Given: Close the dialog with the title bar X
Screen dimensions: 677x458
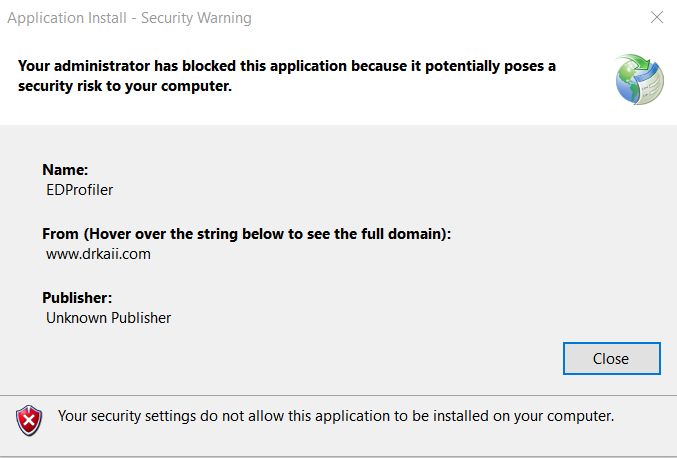Looking at the screenshot, I should click(x=657, y=17).
